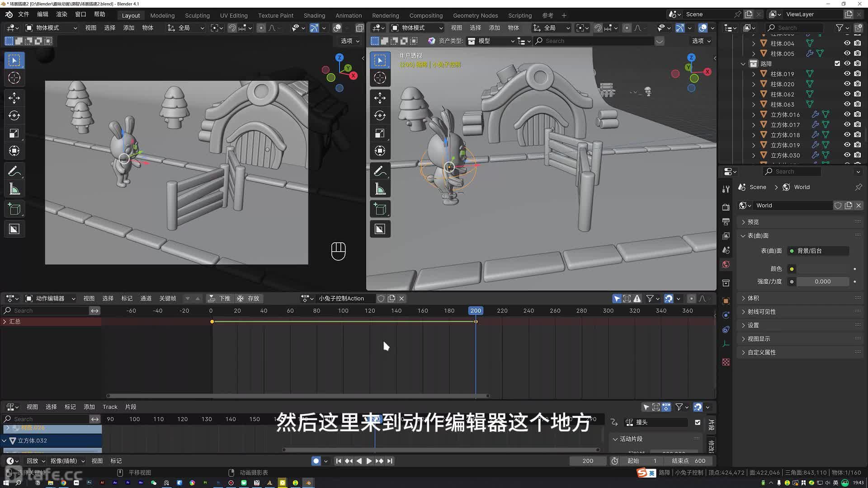868x488 pixels.
Task: Select the Rotate tool in left viewport
Action: (14, 116)
